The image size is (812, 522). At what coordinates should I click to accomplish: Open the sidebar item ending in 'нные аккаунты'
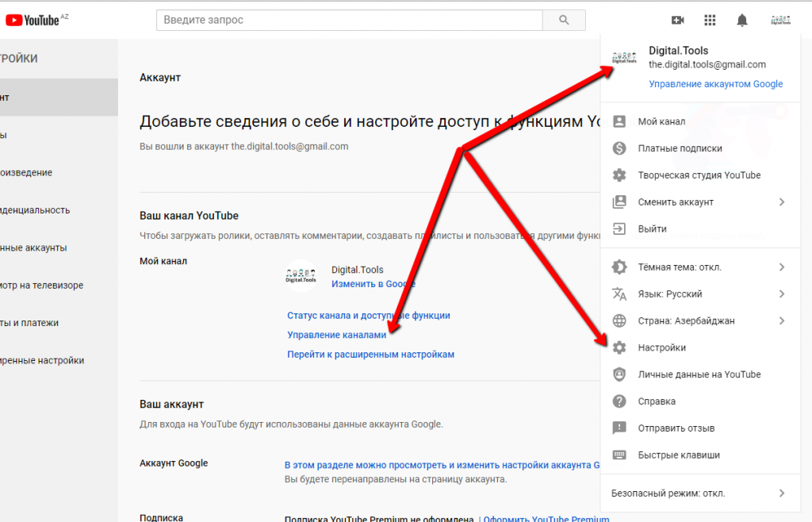click(x=33, y=248)
